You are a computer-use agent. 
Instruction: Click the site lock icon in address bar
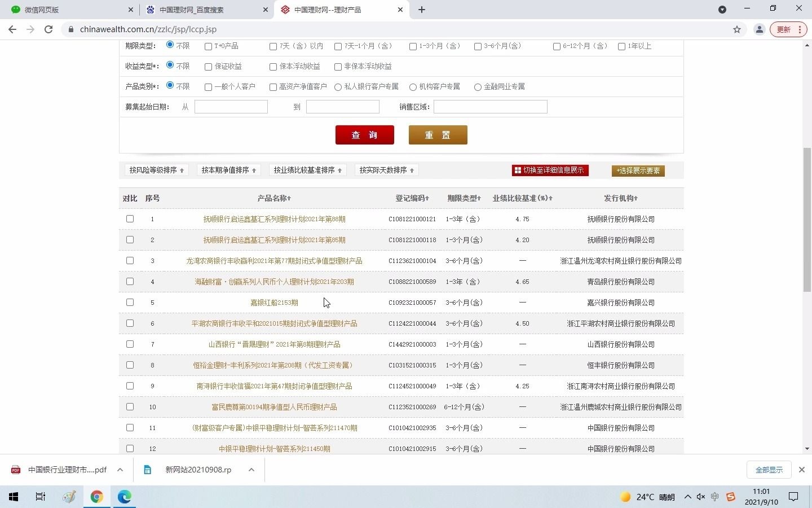[70, 29]
